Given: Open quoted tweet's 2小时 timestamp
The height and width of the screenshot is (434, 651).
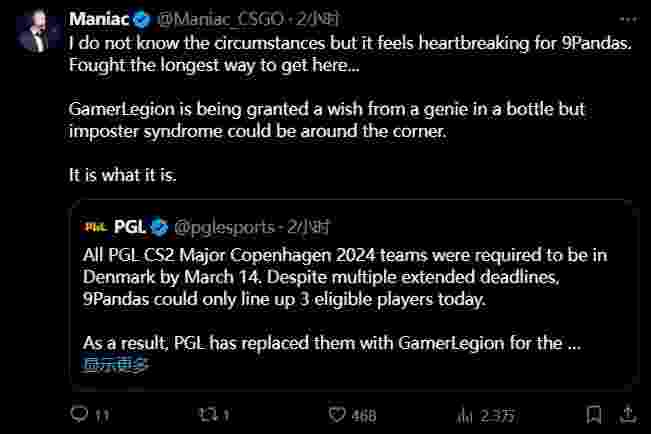Looking at the screenshot, I should pos(299,225).
